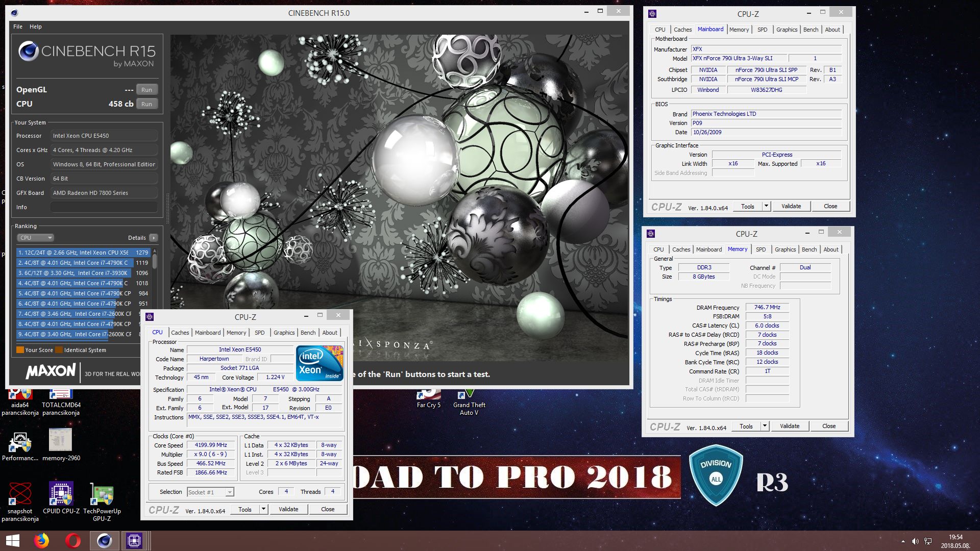Screen dimensions: 980x551
Task: Switch to CPU-Z taskbar icon
Action: [x=134, y=540]
